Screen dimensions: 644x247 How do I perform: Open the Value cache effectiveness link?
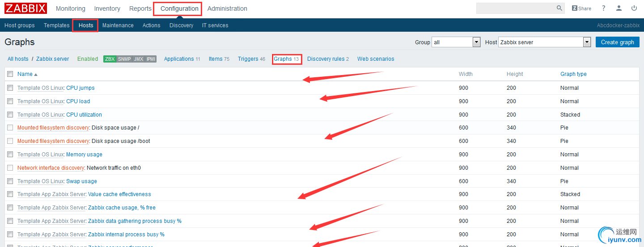119,194
